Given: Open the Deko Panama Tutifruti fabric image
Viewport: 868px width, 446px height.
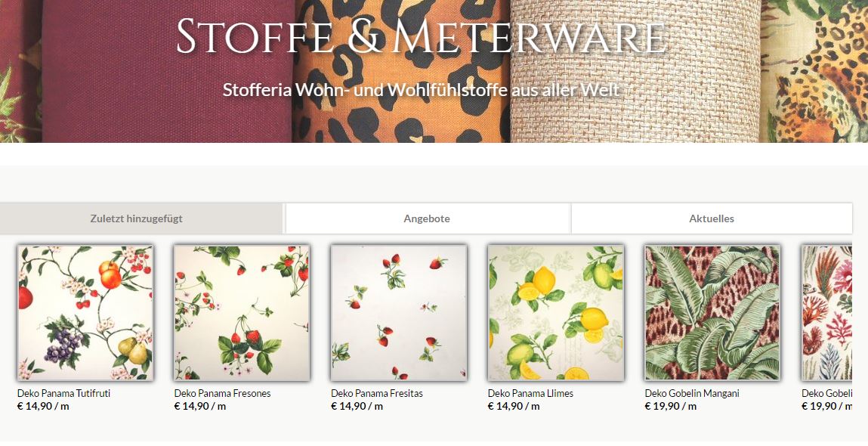Looking at the screenshot, I should click(x=86, y=313).
